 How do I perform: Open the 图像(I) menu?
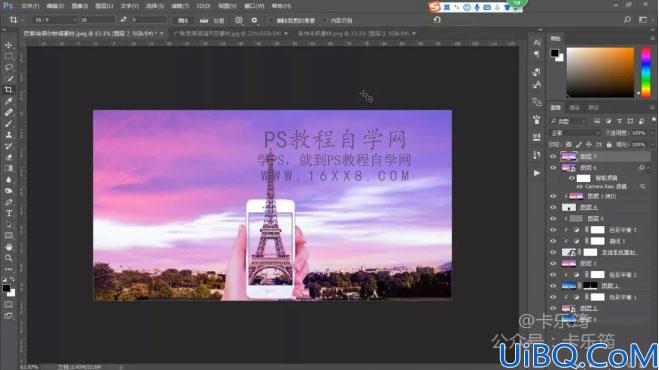coord(79,6)
